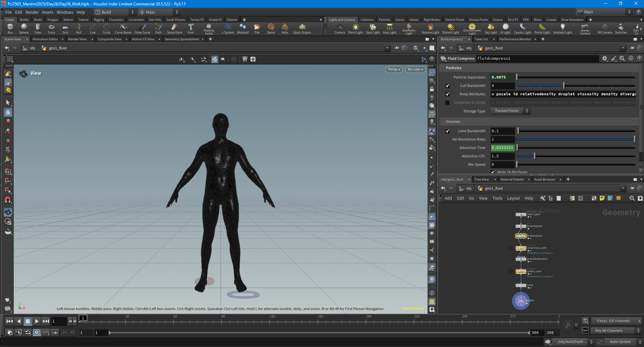Select the Curve Bezier tool

coord(123,29)
